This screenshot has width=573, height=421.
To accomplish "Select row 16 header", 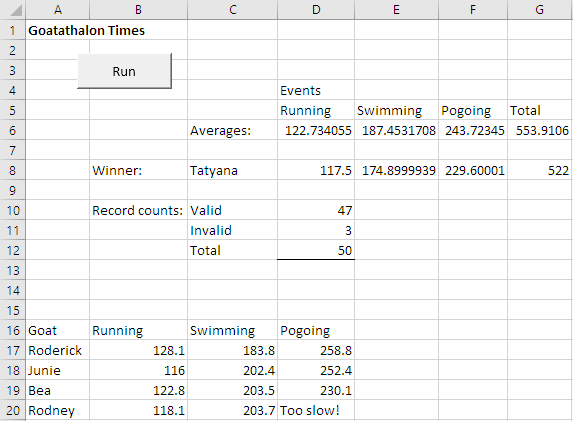I will [x=13, y=330].
